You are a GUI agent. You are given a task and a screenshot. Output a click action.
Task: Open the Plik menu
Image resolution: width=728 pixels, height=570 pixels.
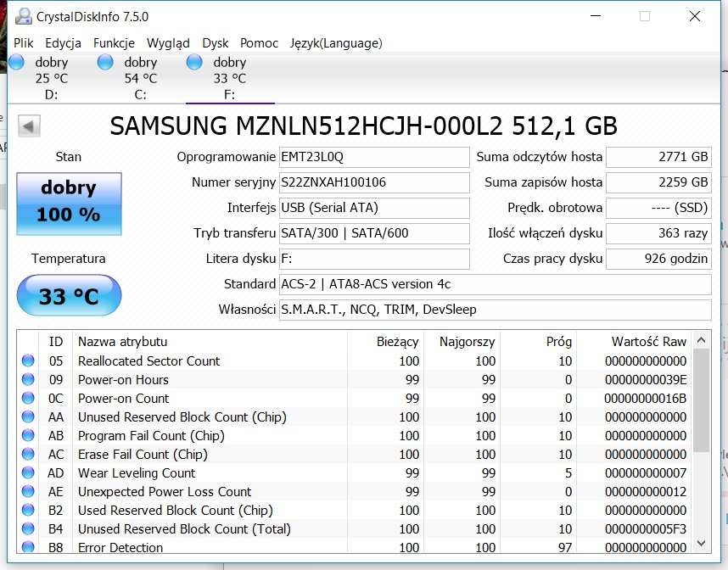[x=24, y=43]
